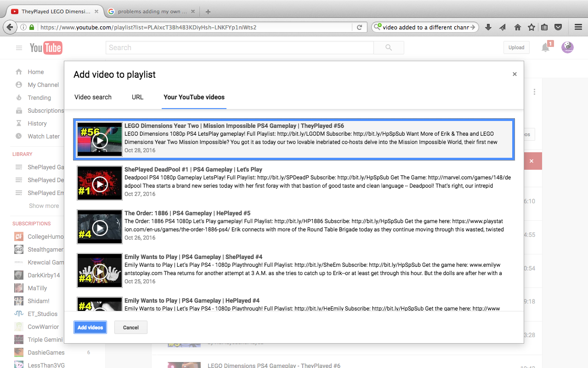Click the send tab paper-plane icon
The width and height of the screenshot is (588, 368).
click(x=503, y=28)
